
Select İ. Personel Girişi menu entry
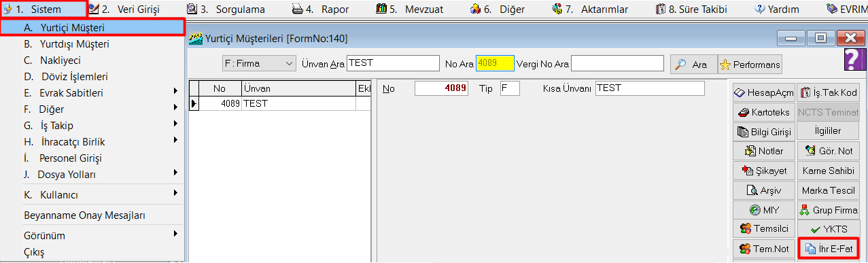[92, 158]
